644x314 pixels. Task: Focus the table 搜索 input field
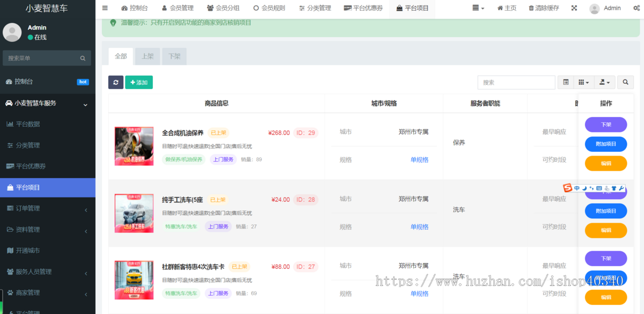[516, 82]
